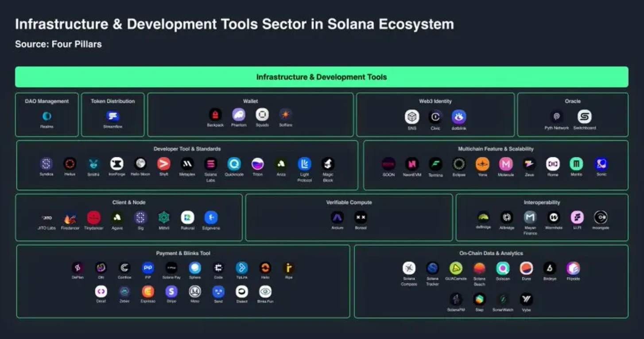
Task: Click the LI.FI icon
Action: [x=577, y=217]
